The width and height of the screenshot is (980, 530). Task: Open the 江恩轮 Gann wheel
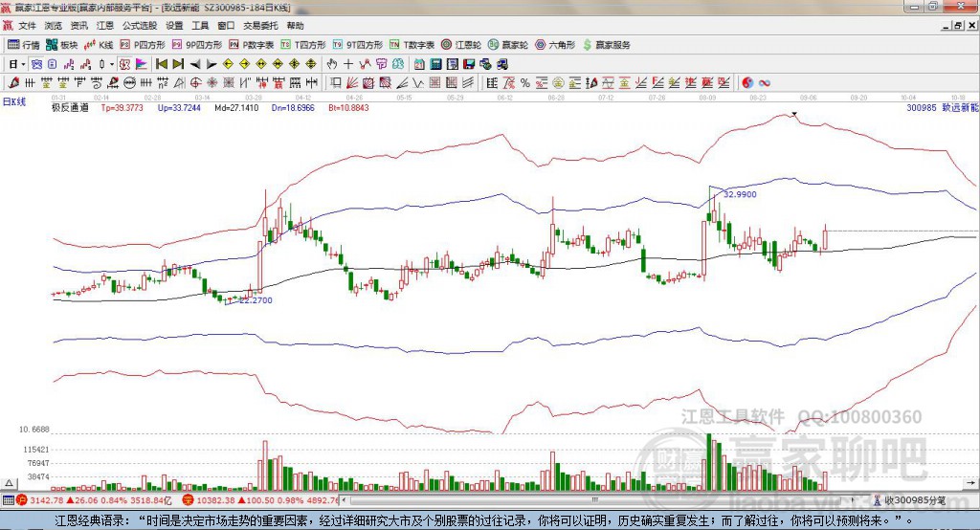click(461, 45)
